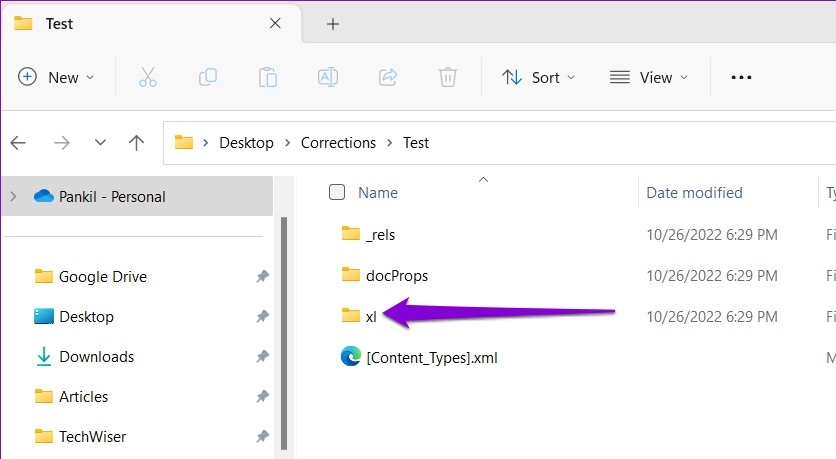Image resolution: width=836 pixels, height=459 pixels.
Task: Click the Share icon in toolbar
Action: (388, 77)
